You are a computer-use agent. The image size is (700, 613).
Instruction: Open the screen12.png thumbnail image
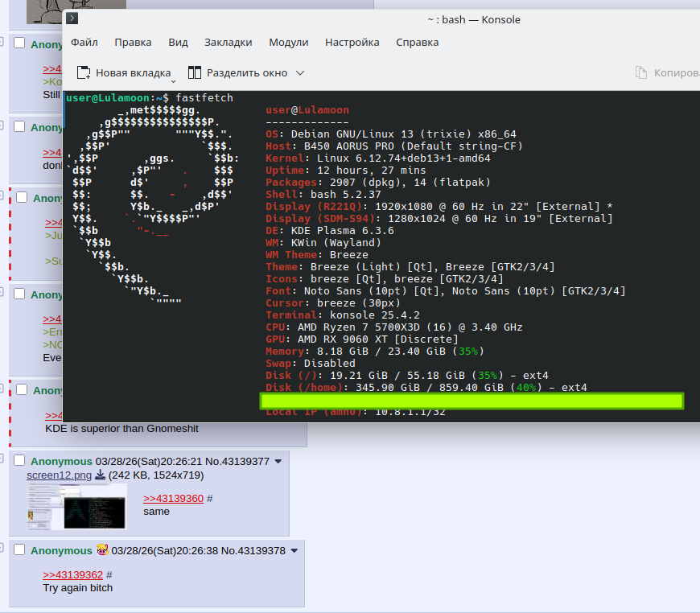click(x=76, y=507)
